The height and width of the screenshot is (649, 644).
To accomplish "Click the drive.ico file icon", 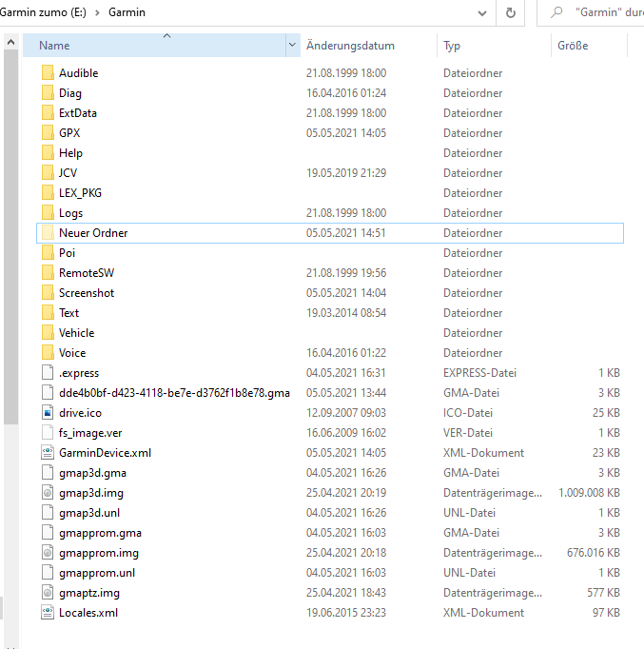I will [48, 413].
